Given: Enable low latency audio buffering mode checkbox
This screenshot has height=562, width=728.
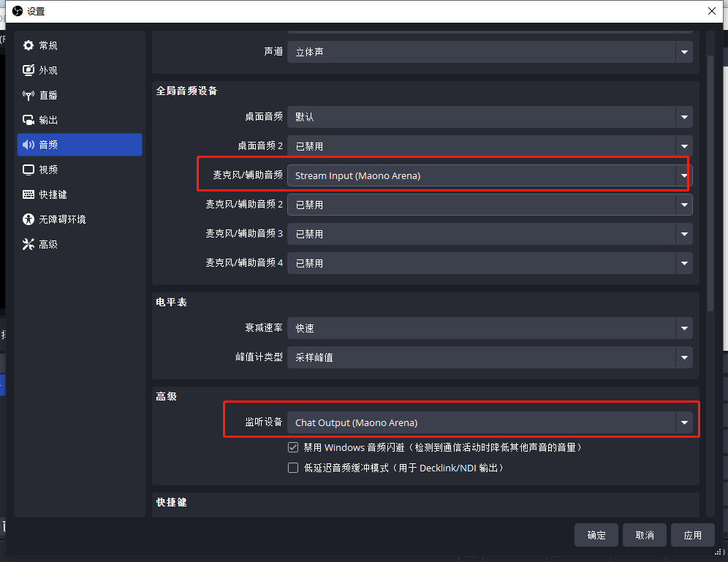Looking at the screenshot, I should (293, 468).
